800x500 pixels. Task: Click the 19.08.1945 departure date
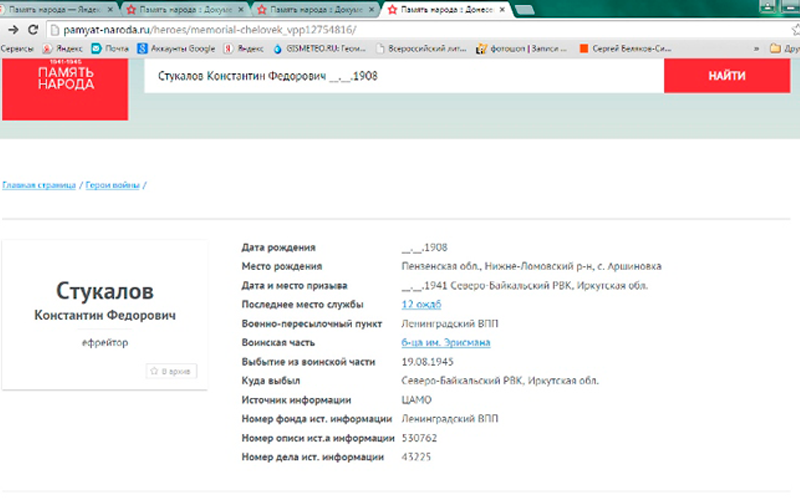coord(427,362)
